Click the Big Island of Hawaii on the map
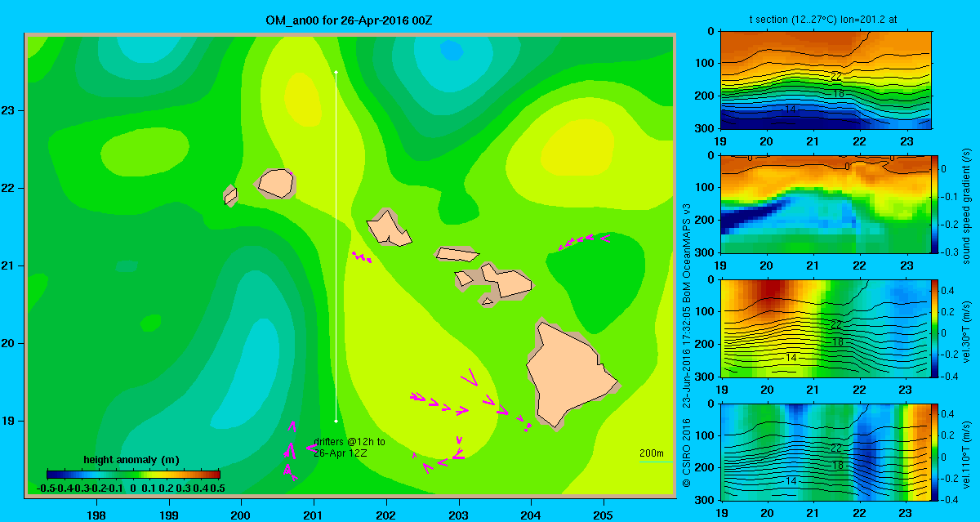Screen dimensions: 980x522 [x=570, y=374]
